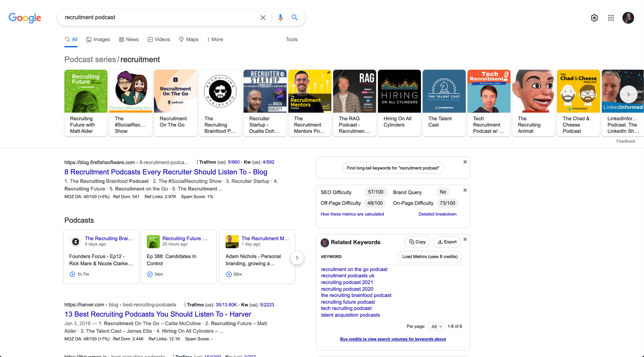Open the Google apps grid
This screenshot has width=644, height=357.
[611, 18]
